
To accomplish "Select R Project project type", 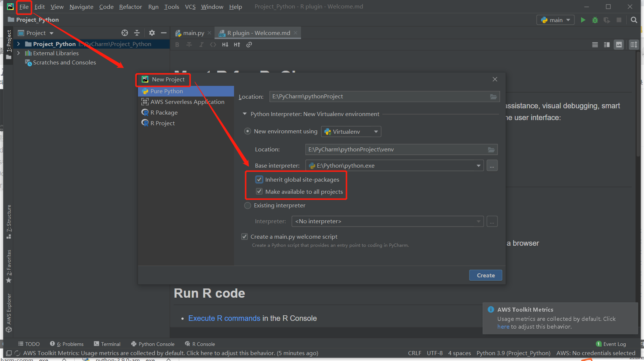I will pos(186,123).
